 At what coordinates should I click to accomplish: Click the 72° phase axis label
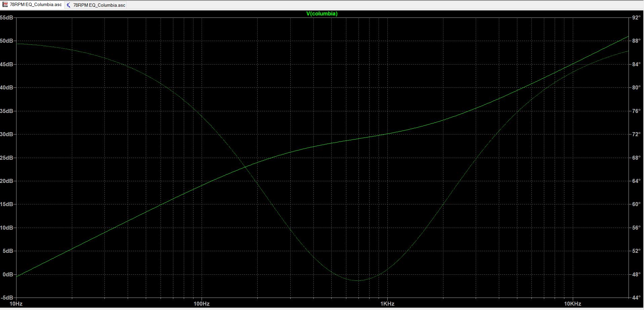click(636, 134)
